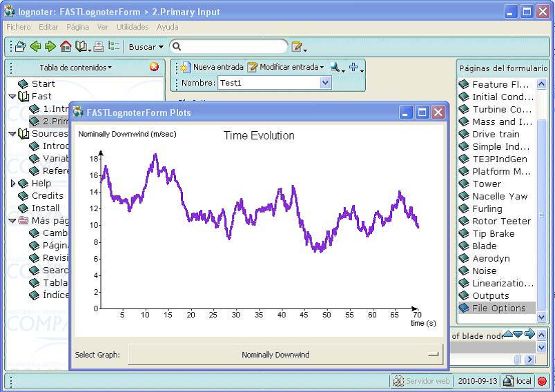This screenshot has width=555, height=392.
Task: Close the Tabla de contenidos panel
Action: click(x=154, y=67)
